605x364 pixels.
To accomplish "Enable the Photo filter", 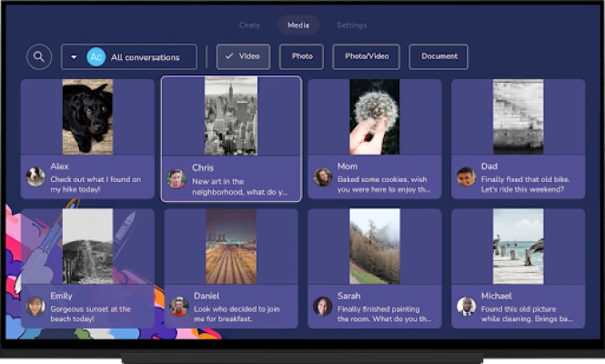I will coord(302,56).
